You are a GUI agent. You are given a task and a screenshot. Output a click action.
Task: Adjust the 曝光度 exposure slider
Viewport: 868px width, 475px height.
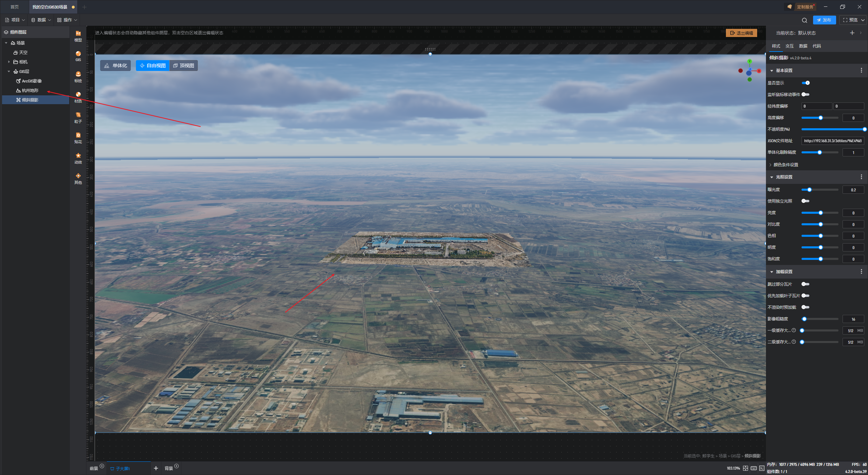click(809, 190)
